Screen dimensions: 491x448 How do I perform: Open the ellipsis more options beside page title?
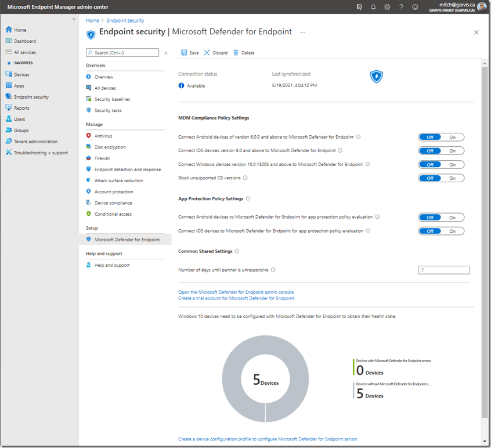click(x=302, y=32)
